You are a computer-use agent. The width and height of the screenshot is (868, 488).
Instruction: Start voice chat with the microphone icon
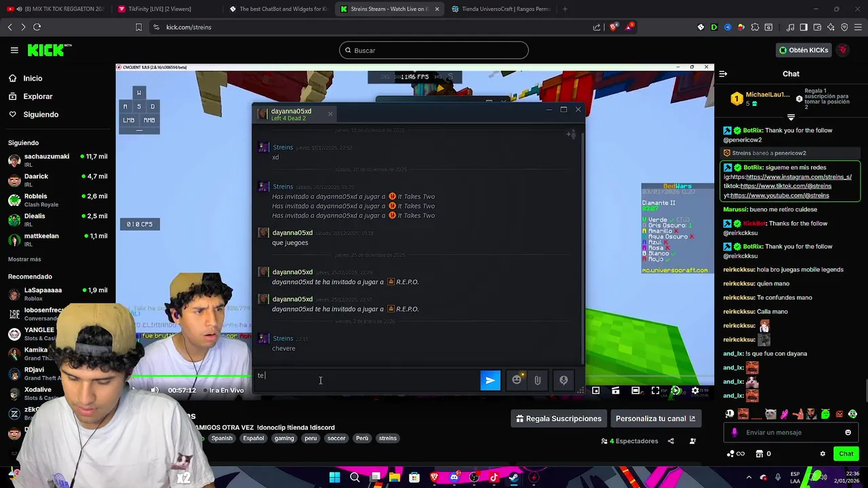[564, 380]
